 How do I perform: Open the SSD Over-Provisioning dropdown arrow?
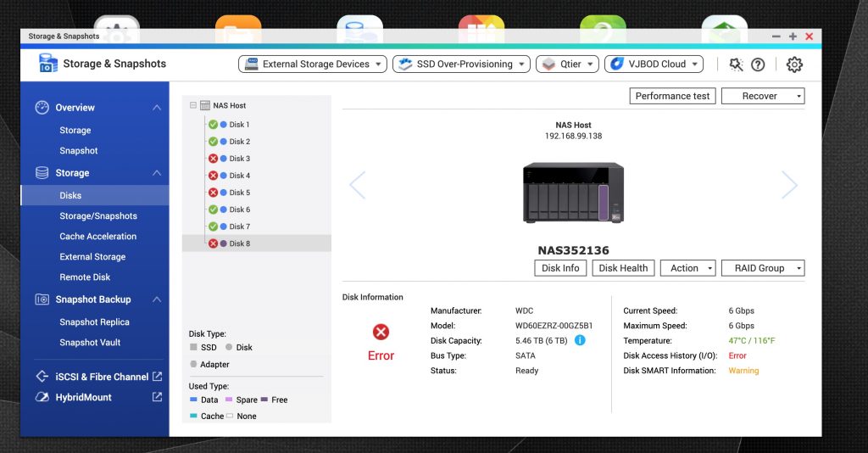pyautogui.click(x=521, y=64)
